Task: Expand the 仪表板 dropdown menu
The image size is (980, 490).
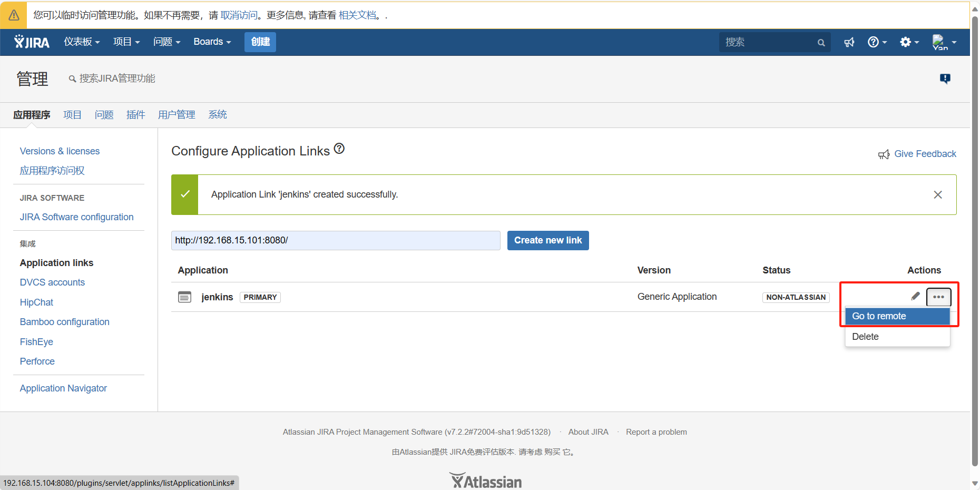Action: (x=82, y=42)
